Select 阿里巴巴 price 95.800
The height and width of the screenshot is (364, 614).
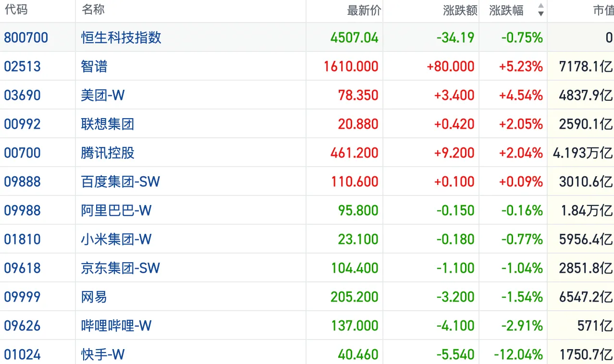click(x=358, y=210)
